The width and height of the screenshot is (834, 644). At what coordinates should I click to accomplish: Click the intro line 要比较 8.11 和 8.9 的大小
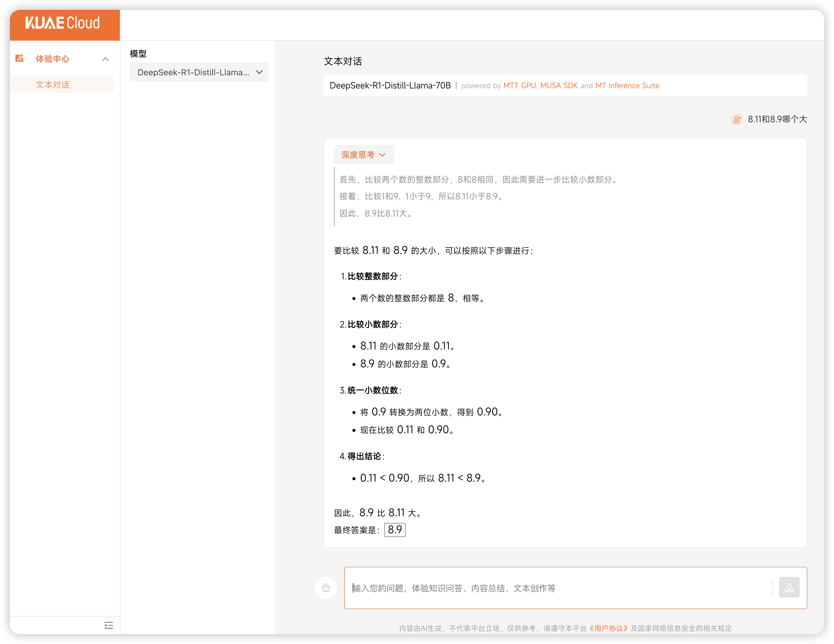433,250
